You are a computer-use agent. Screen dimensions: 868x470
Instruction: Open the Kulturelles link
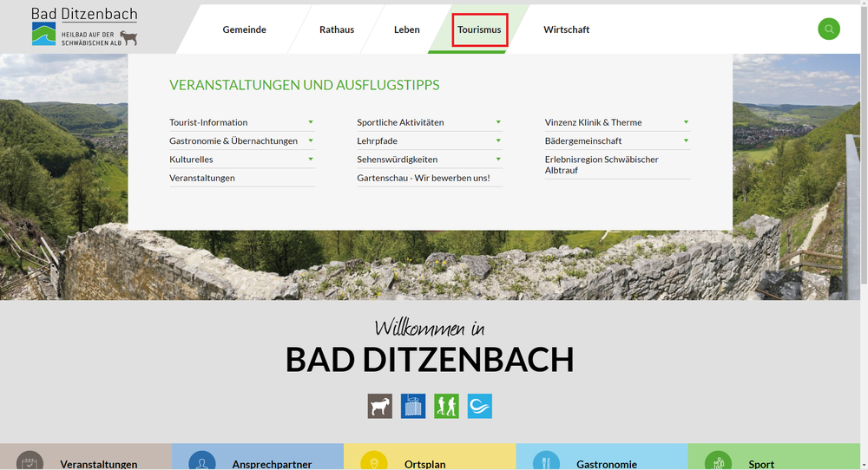[191, 160]
